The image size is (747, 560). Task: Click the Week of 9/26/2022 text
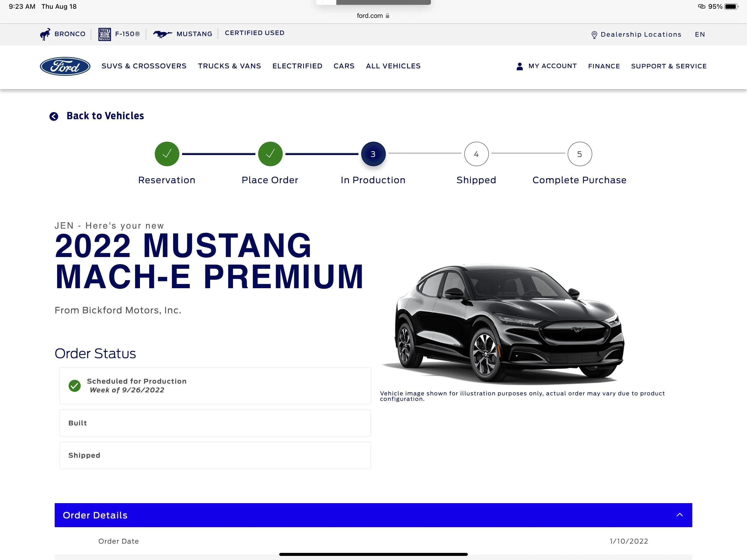tap(127, 390)
